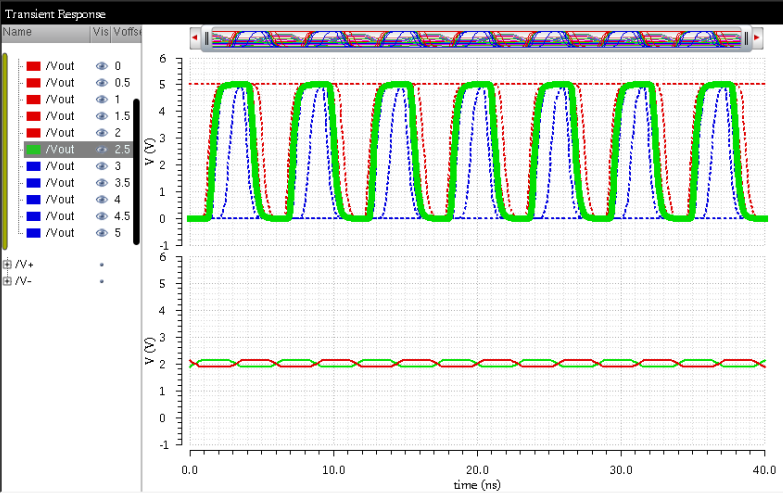Toggle eye icon for selected /Vout 2.5
This screenshot has height=493, width=783.
(x=102, y=149)
